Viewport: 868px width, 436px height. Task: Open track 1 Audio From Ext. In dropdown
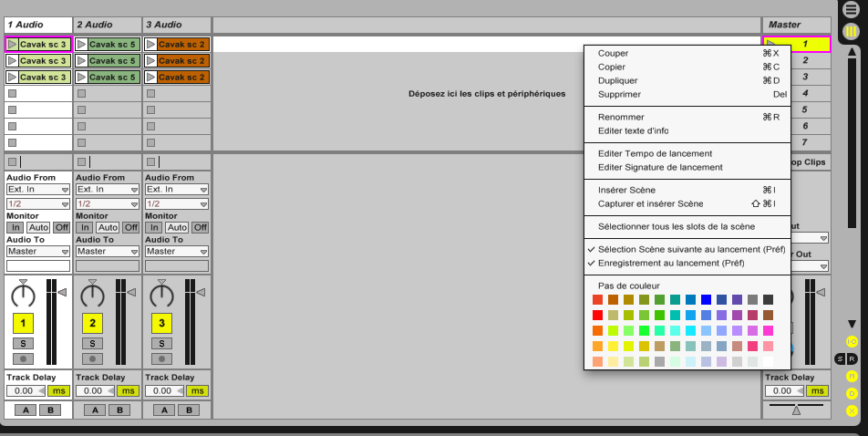38,190
